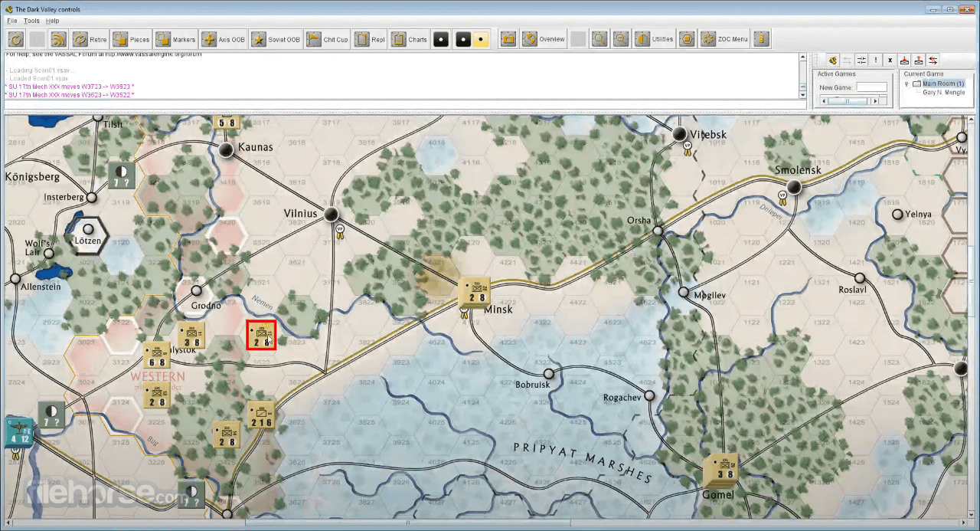Select the 3-8 counter at Gomel
This screenshot has width=980, height=531.
[x=721, y=470]
